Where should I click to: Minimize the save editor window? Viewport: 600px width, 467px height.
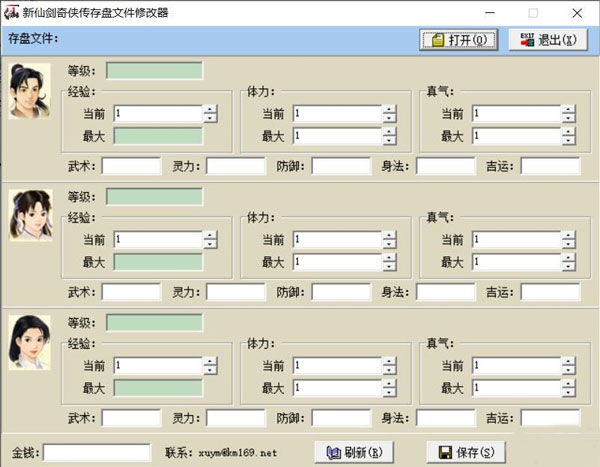pos(490,13)
